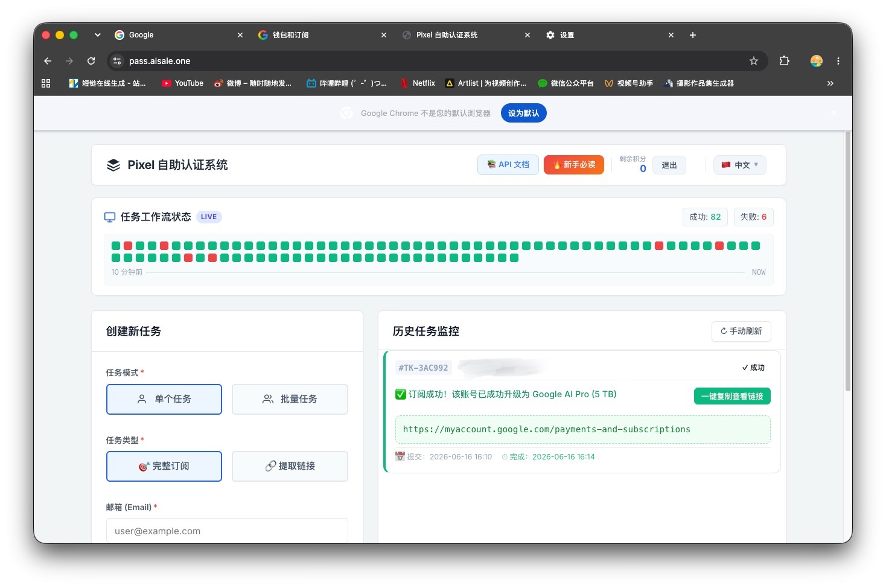
Task: Select the 批量任务 mode
Action: pos(290,399)
